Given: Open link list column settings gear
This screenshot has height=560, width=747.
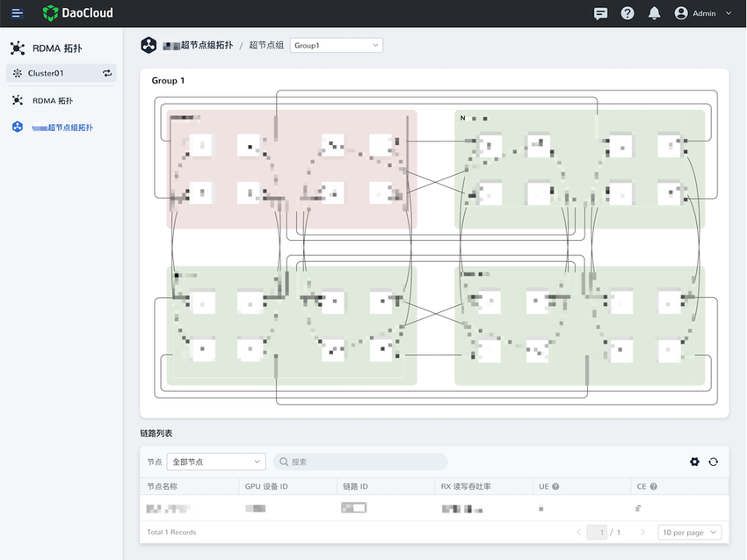Looking at the screenshot, I should pyautogui.click(x=695, y=462).
